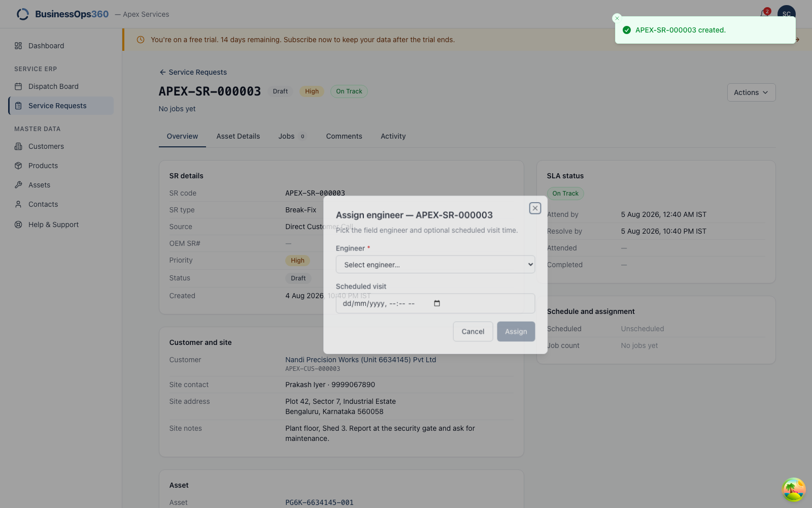This screenshot has width=812, height=508.
Task: Click the colorful beach widget icon
Action: 794,490
